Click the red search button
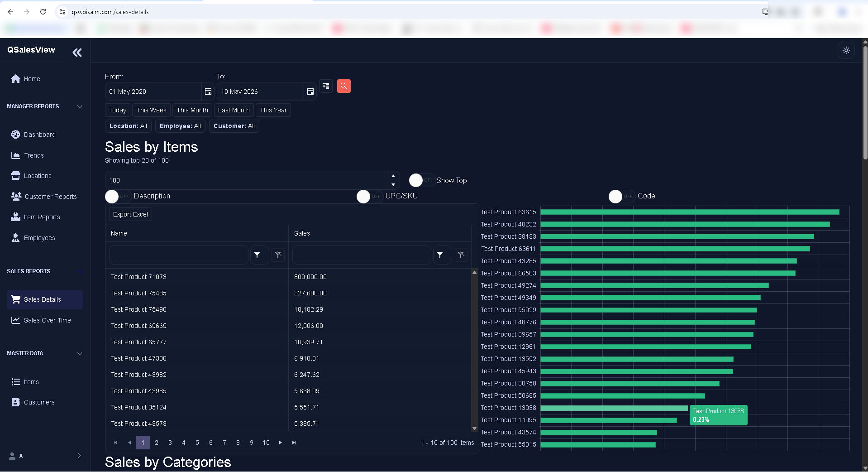868x472 pixels. 344,86
